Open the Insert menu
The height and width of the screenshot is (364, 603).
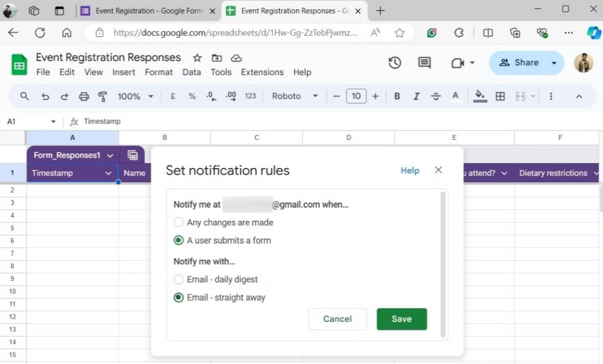click(x=124, y=72)
